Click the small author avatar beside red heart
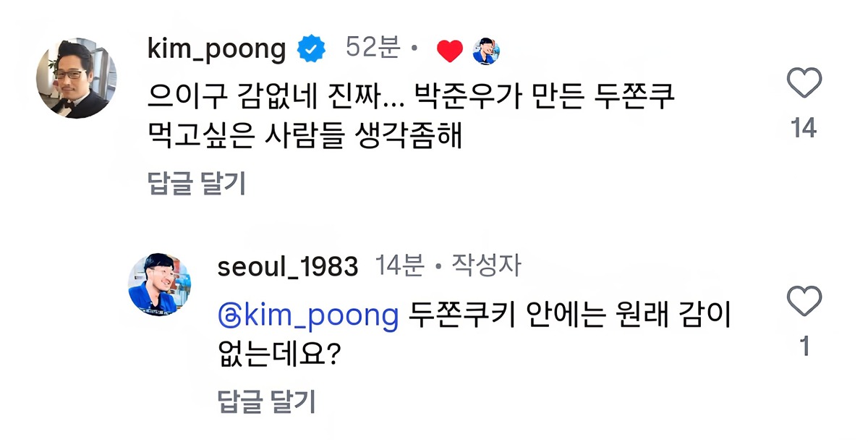The image size is (868, 442). [x=487, y=51]
